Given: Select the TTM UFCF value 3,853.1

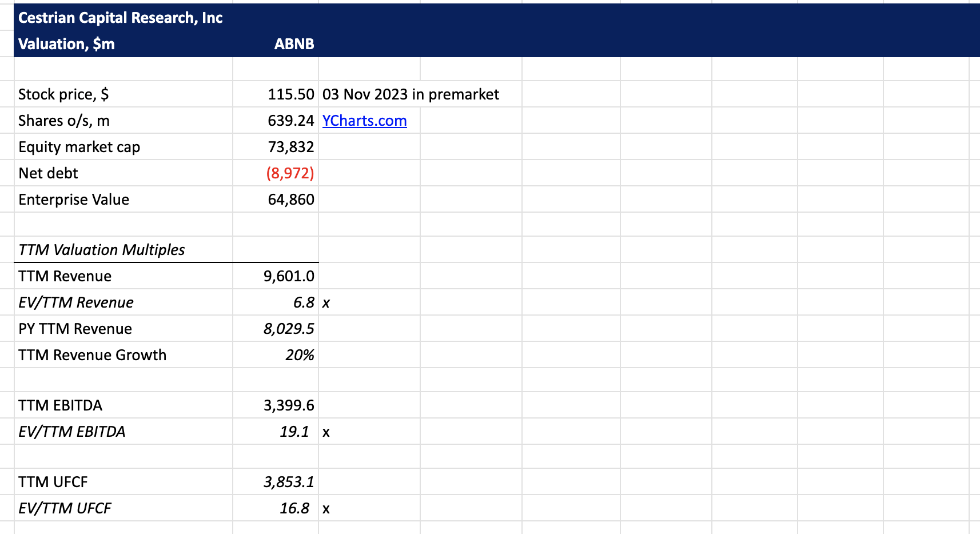Looking at the screenshot, I should [x=289, y=482].
